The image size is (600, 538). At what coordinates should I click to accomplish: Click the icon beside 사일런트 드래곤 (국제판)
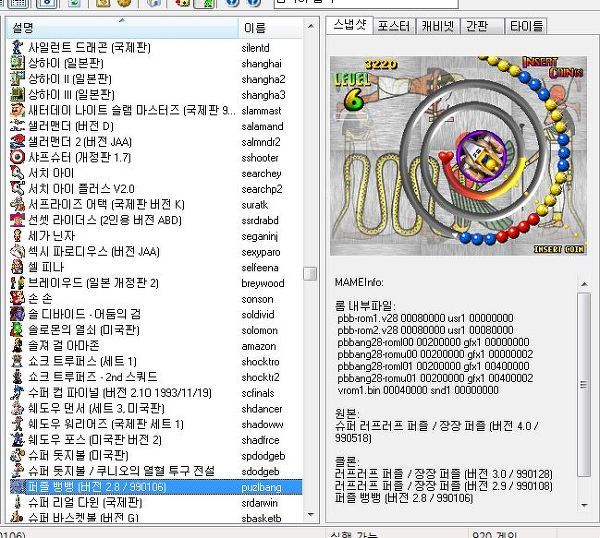tap(17, 47)
